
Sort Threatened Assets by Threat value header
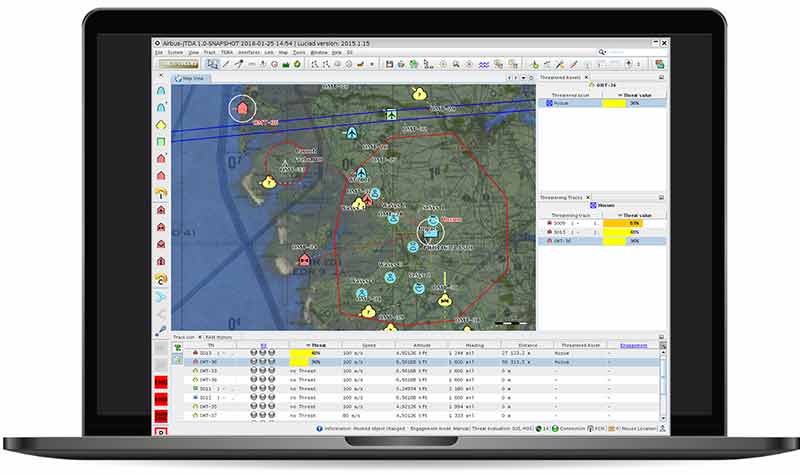point(634,94)
